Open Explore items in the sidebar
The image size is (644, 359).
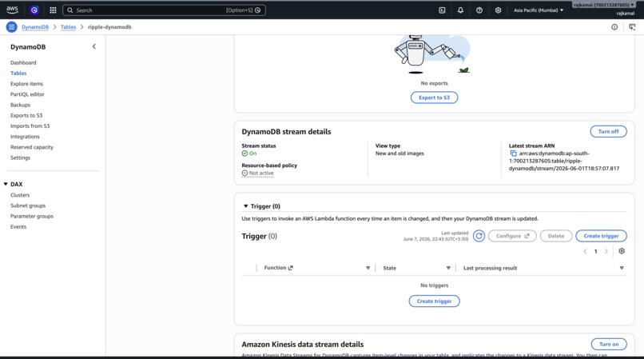26,84
